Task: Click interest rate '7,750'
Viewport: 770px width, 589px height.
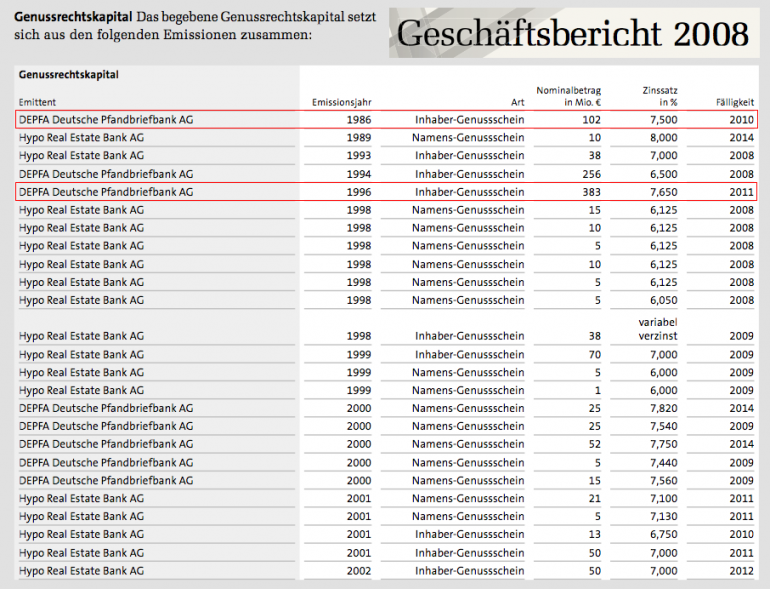Action: (664, 444)
